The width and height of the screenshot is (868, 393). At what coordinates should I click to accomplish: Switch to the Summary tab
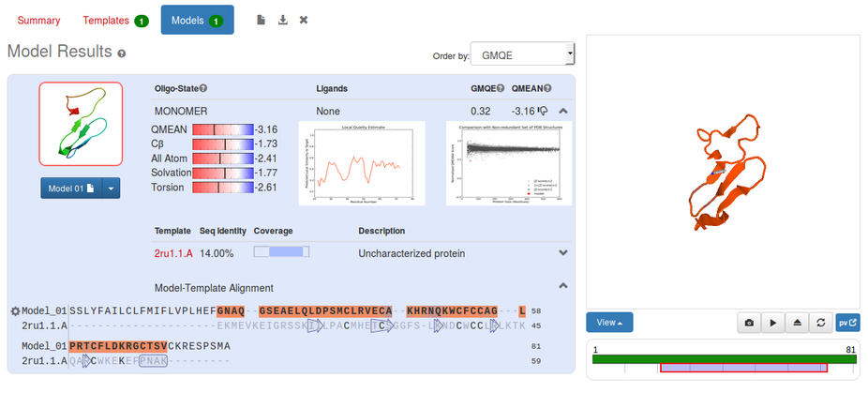click(38, 20)
